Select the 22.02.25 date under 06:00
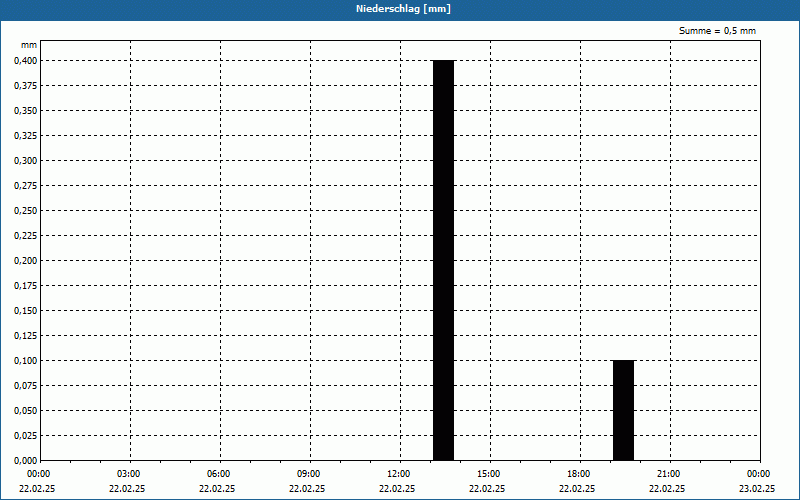800x500 pixels. click(x=217, y=489)
